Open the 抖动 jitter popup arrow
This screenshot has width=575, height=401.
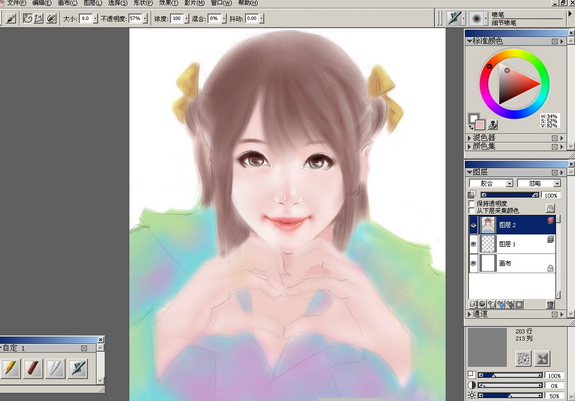tap(261, 18)
